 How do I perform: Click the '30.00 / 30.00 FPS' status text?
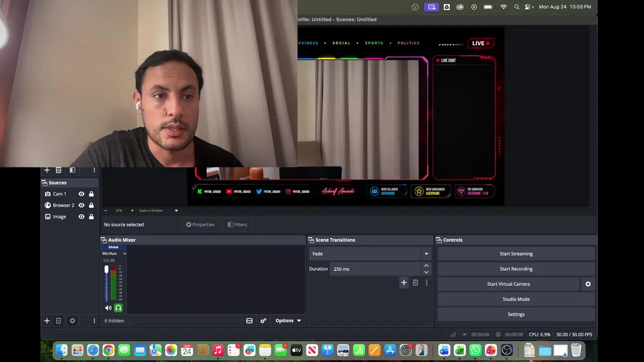click(574, 334)
